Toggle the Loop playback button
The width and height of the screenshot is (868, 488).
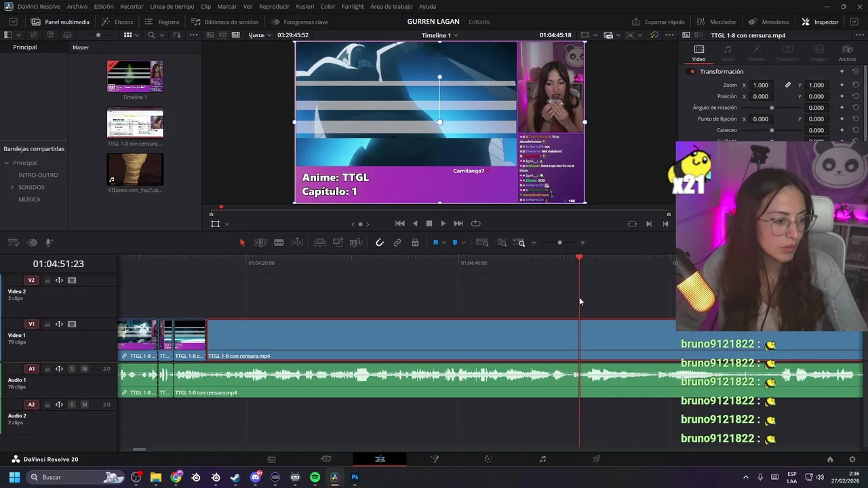475,224
